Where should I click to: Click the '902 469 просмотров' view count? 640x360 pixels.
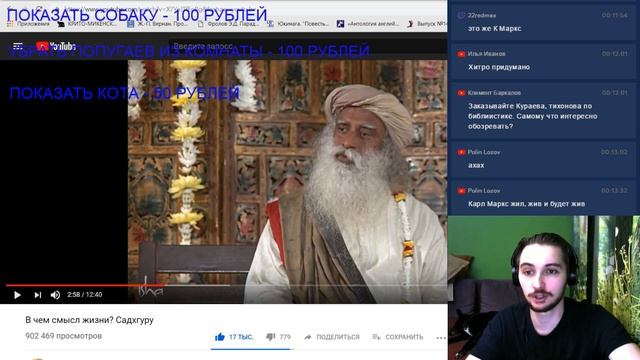[64, 336]
